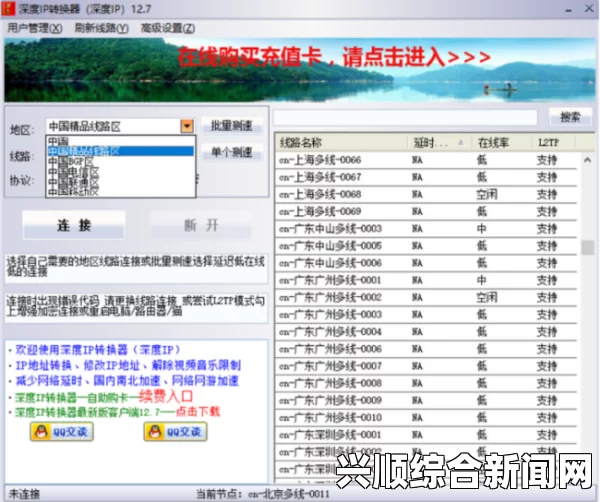Image resolution: width=600 pixels, height=502 pixels.
Task: Select route cn-上海多线-0068
Action: pos(426,194)
